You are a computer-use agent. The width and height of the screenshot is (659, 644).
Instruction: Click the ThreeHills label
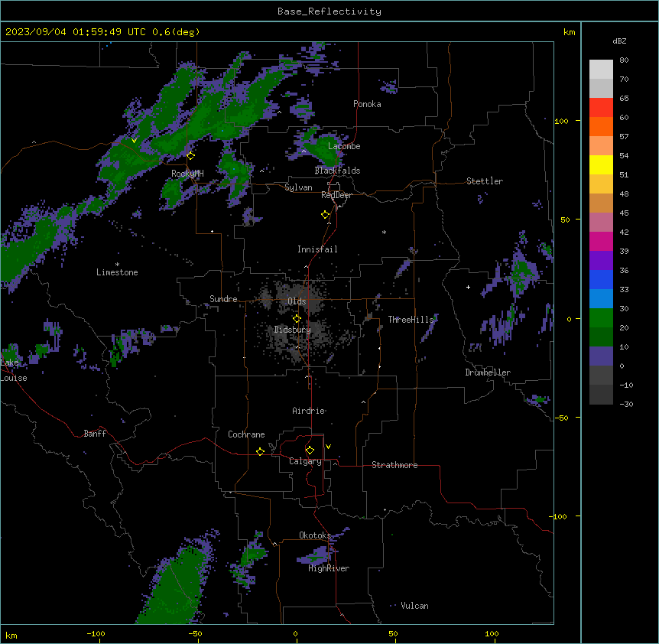(411, 320)
